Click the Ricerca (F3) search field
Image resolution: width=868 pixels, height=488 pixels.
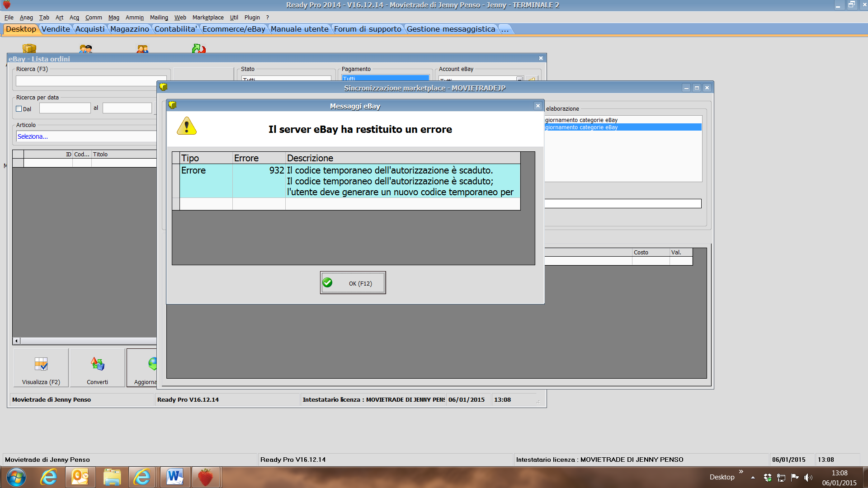(x=90, y=81)
